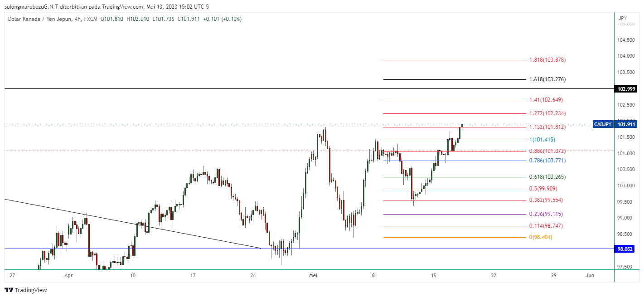
Task: Select the blue 98.052 price axis tag
Action: coord(625,249)
